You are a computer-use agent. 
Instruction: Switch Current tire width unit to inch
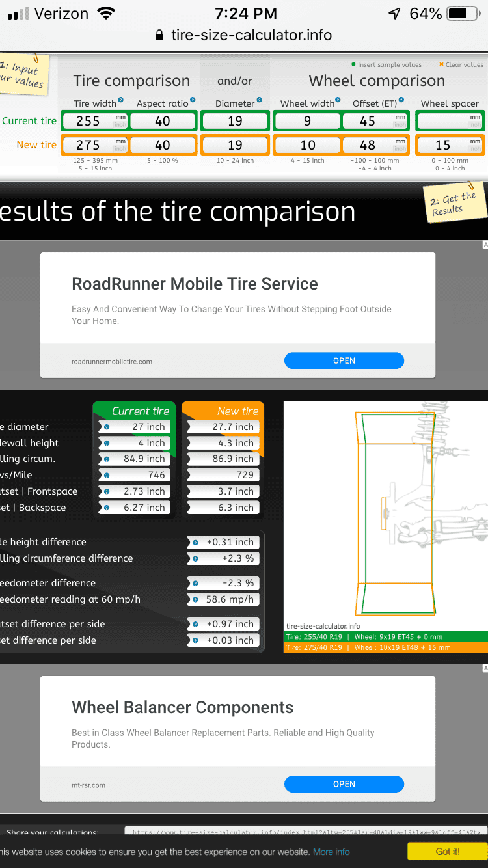[x=120, y=125]
